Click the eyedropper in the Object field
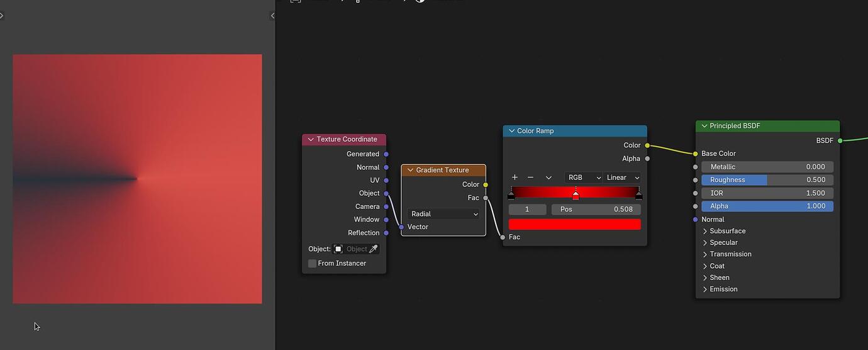 tap(374, 249)
